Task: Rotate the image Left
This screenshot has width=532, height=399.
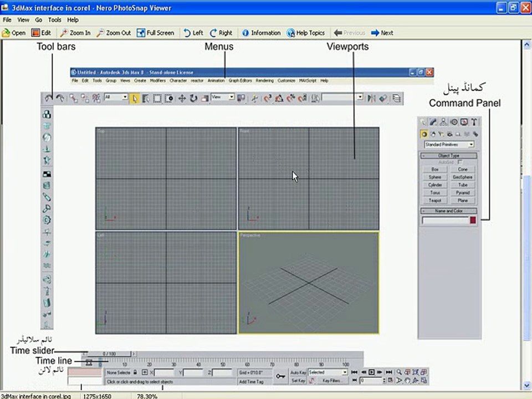Action: [193, 33]
